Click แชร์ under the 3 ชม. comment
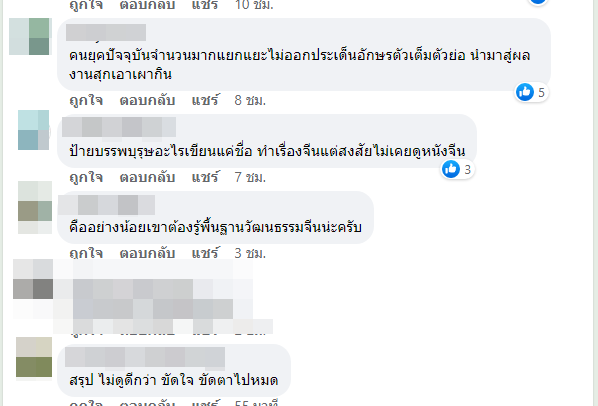The image size is (598, 406). click(x=205, y=253)
